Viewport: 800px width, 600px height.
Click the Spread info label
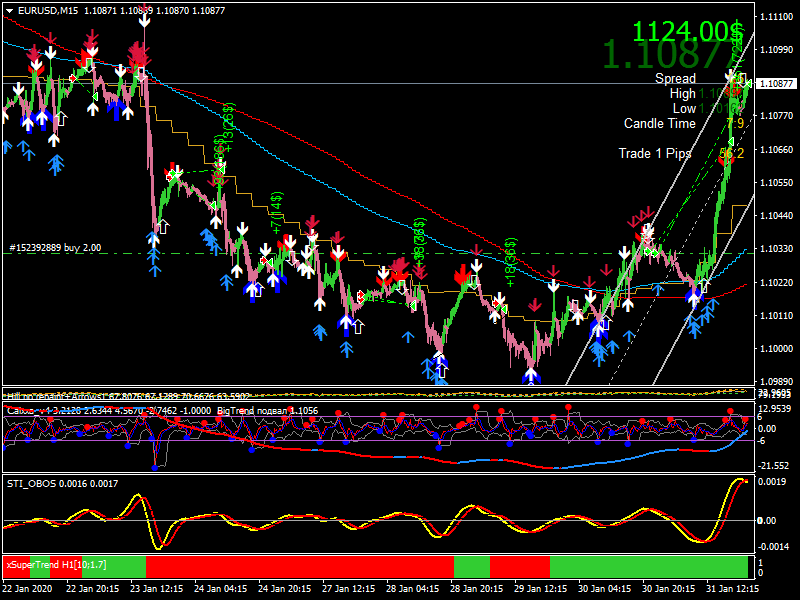[x=675, y=78]
